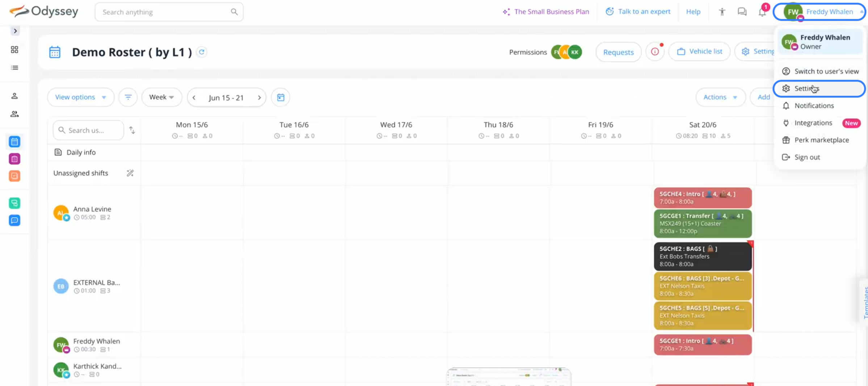Select the orange tasks sidebar icon

[x=14, y=176]
